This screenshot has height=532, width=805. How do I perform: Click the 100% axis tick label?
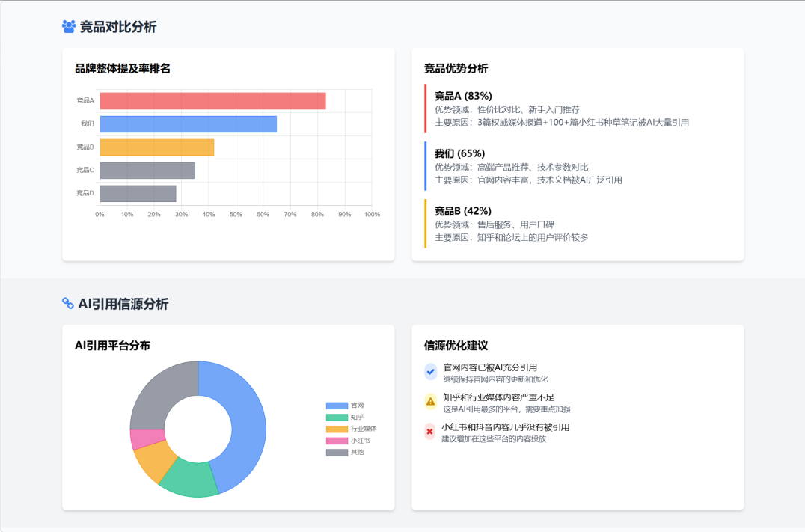(373, 215)
